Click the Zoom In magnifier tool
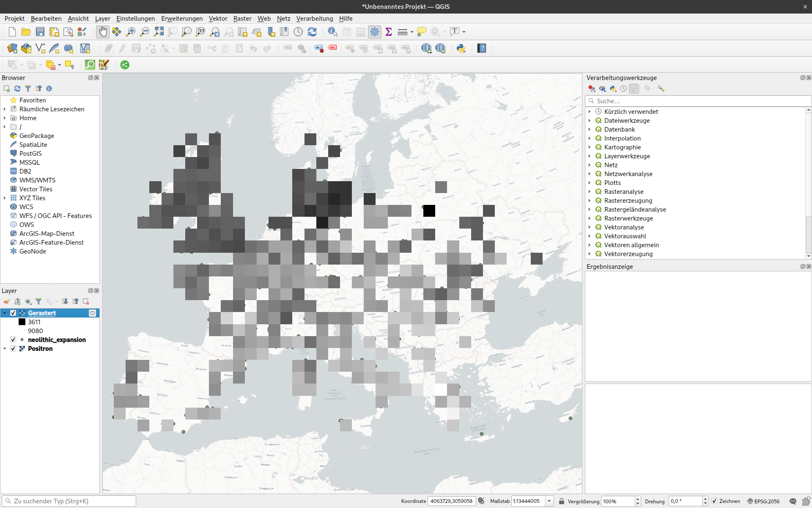The width and height of the screenshot is (812, 508). click(x=131, y=32)
